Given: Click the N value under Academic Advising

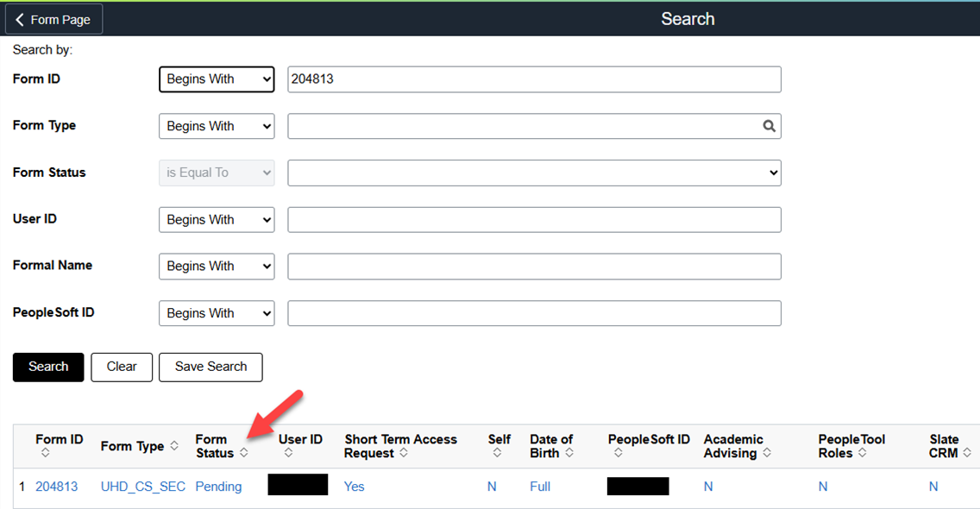Looking at the screenshot, I should click(x=708, y=487).
